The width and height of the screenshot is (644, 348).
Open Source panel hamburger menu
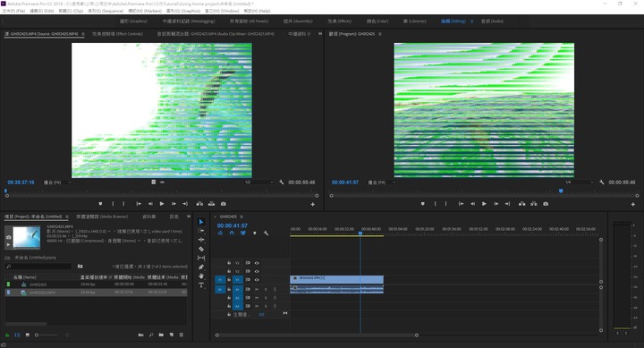(x=83, y=34)
